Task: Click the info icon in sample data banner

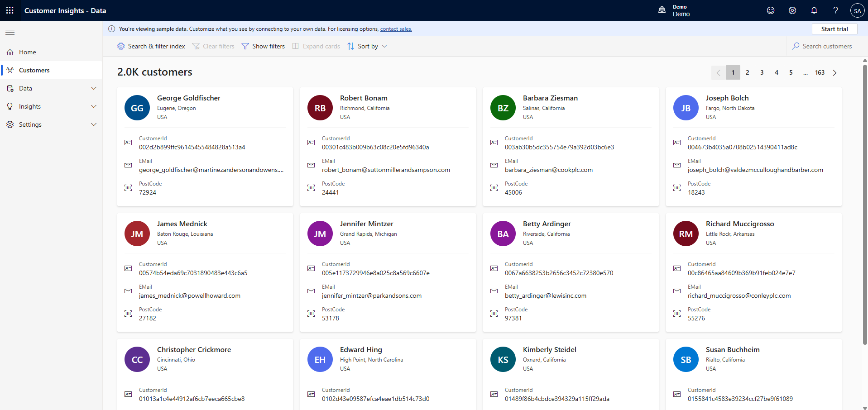Action: point(111,29)
